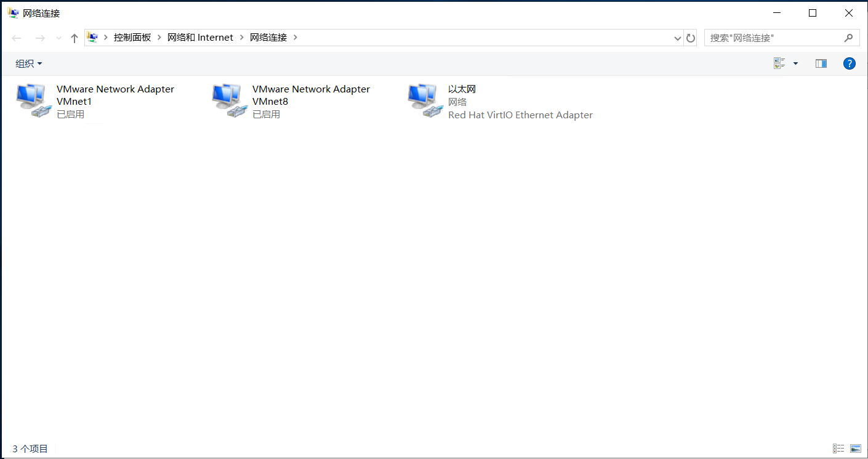
Task: Click 网络连接 breadcrumb segment
Action: coord(268,38)
